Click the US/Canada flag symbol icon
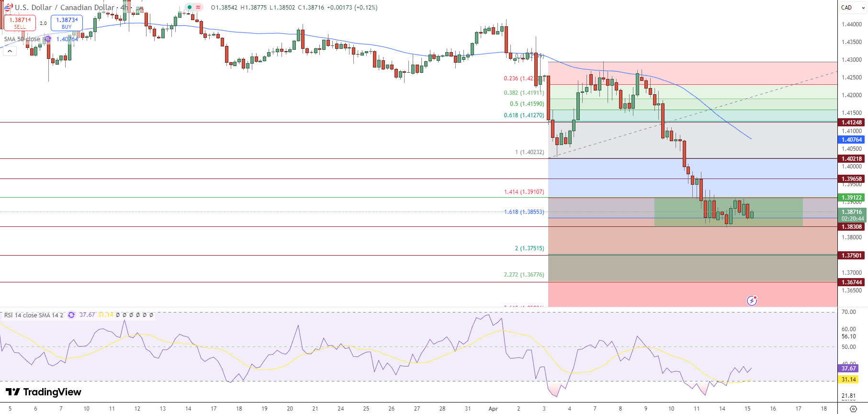This screenshot has height=414, width=868. click(x=8, y=7)
